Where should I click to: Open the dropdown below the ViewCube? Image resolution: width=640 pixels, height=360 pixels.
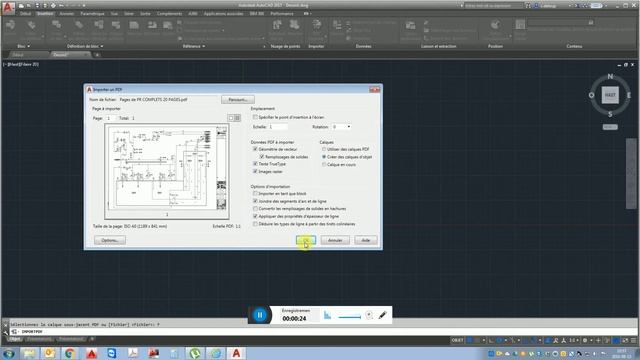(x=610, y=127)
